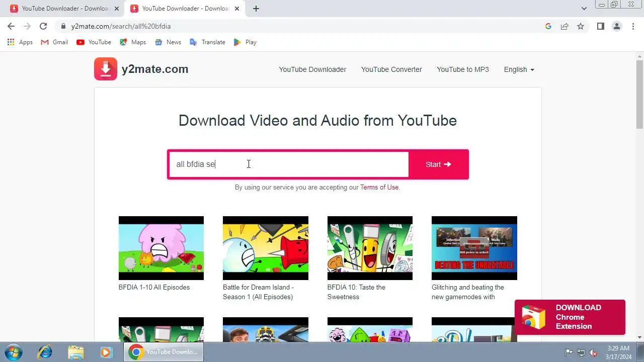Expand the English language dropdown
The height and width of the screenshot is (362, 644).
click(x=519, y=69)
